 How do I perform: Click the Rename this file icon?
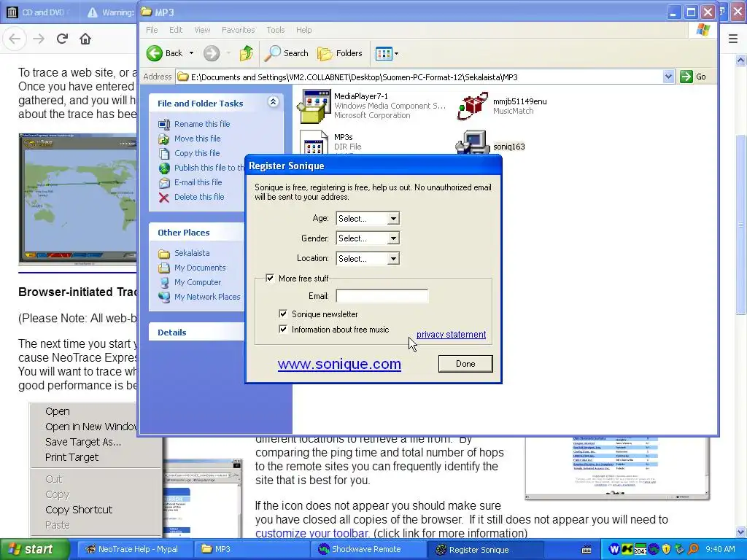click(164, 124)
